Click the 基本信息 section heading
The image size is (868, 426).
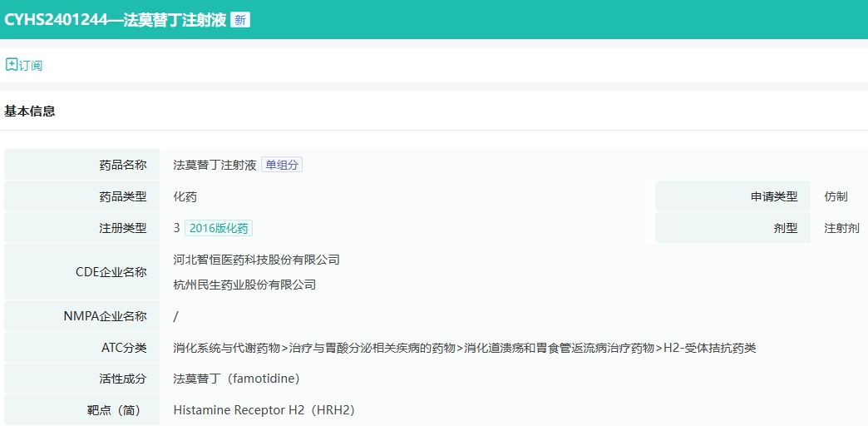30,111
